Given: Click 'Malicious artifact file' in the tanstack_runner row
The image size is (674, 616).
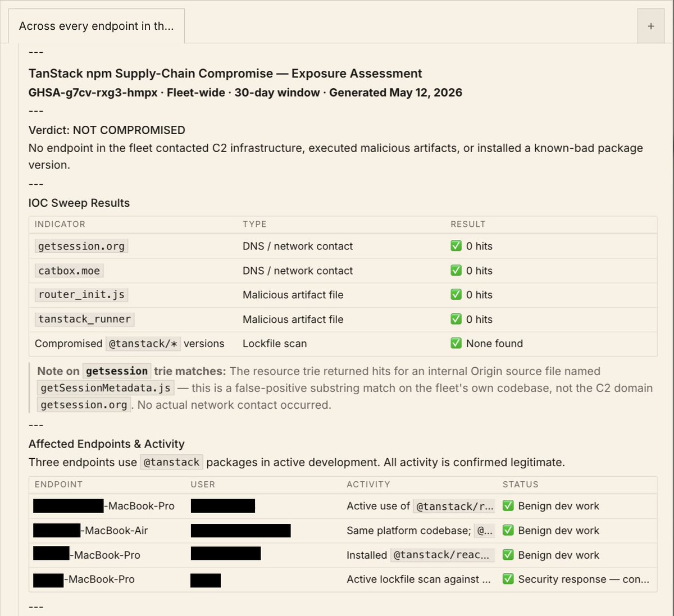Looking at the screenshot, I should pyautogui.click(x=293, y=320).
